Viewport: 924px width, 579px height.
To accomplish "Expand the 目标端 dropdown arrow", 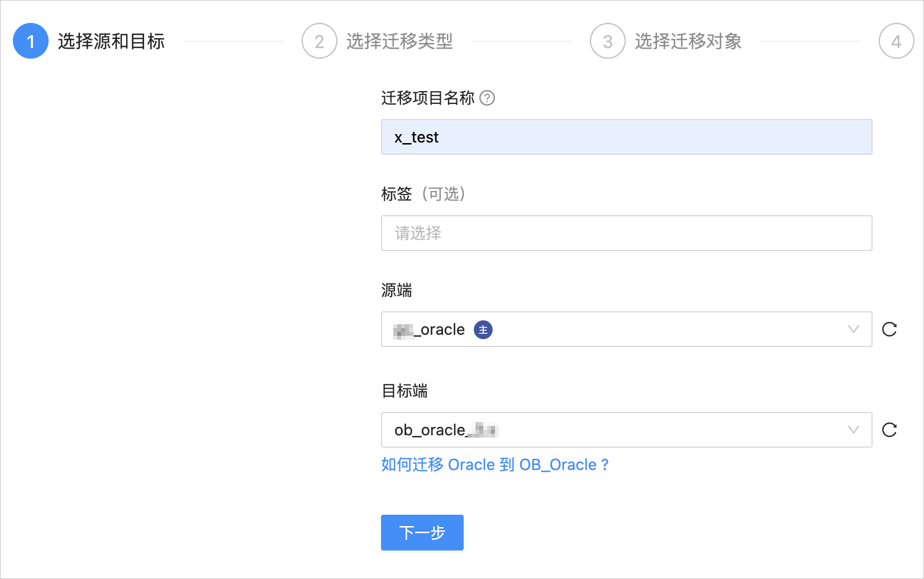I will 853,430.
